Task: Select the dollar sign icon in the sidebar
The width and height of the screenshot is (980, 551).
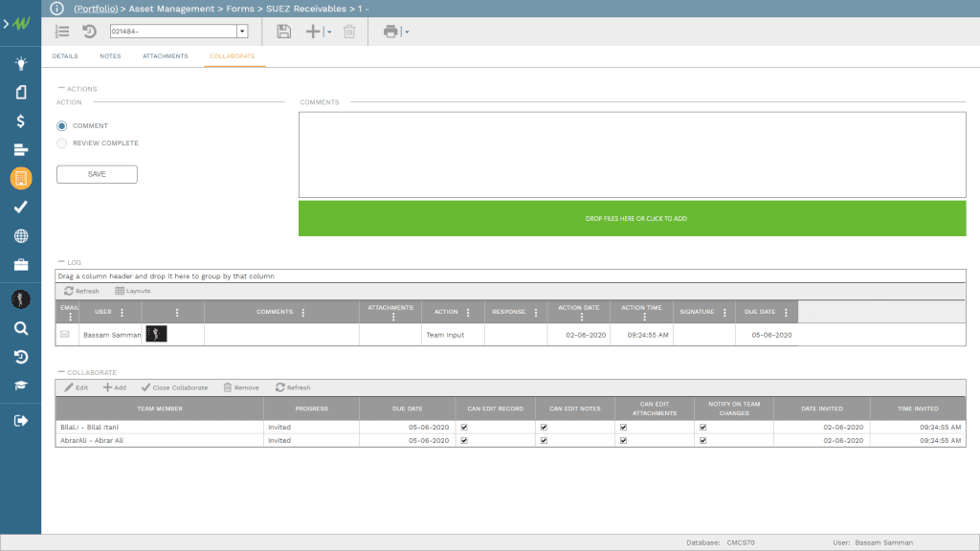Action: coord(19,121)
